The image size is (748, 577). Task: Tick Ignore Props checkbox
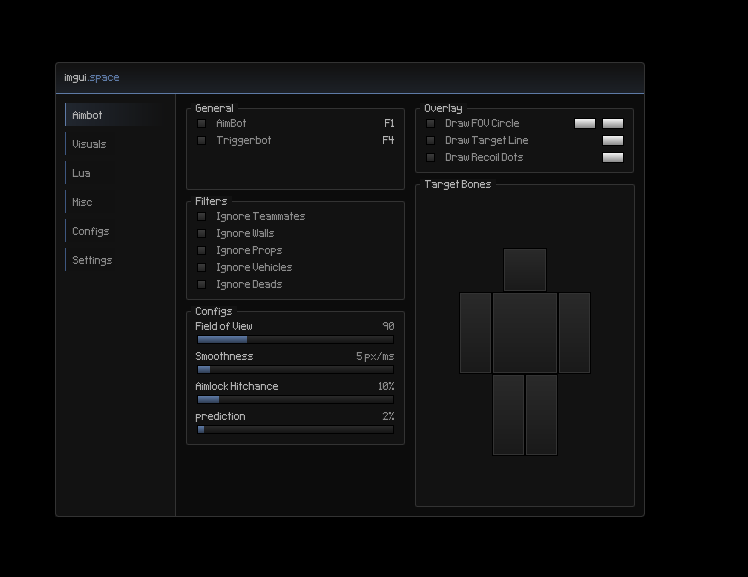201,250
